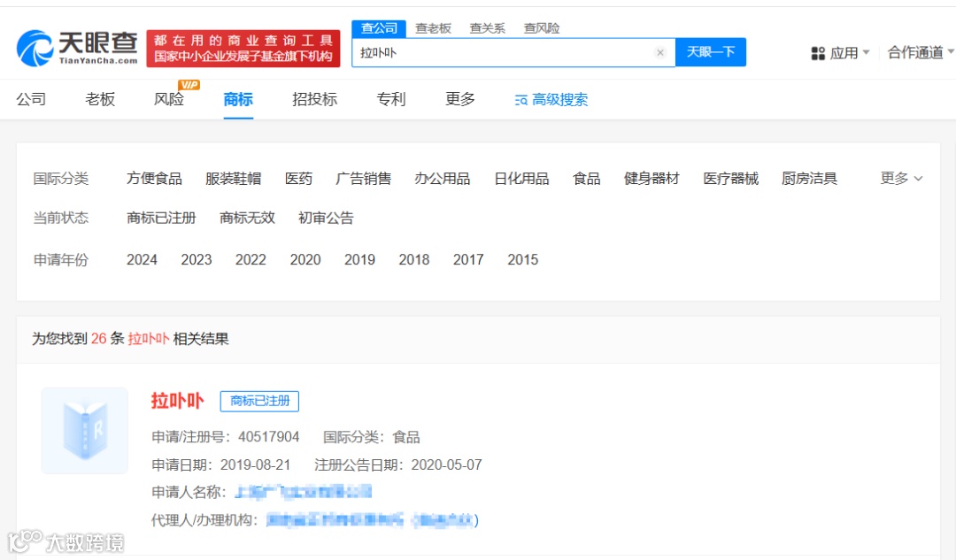Open the blurred 代理人/办理机构 link
This screenshot has height=560, width=956.
372,520
